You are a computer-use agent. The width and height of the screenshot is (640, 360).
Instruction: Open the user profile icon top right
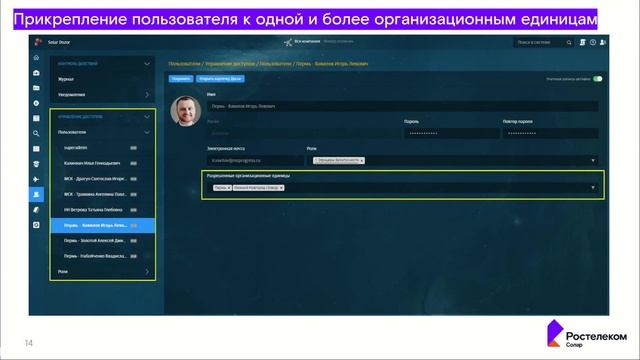[x=603, y=42]
